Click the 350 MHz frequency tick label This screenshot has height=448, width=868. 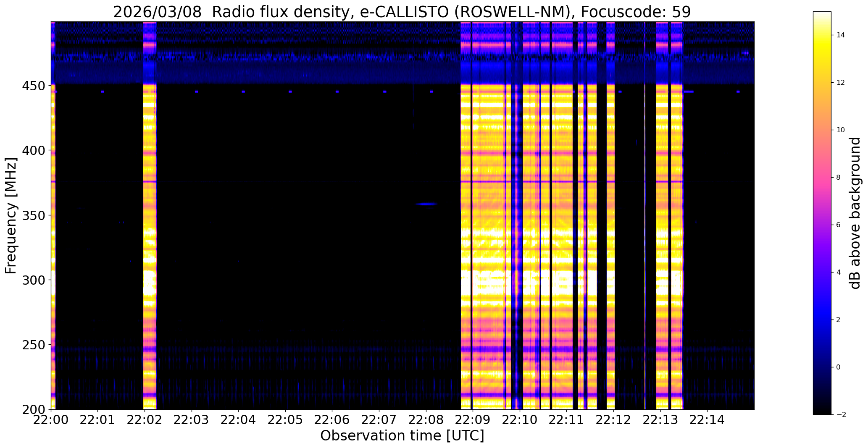(34, 215)
